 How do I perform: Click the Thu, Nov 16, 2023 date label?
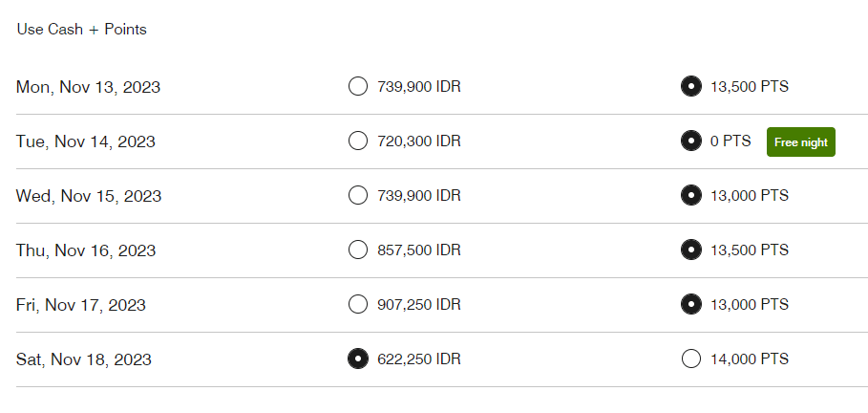[86, 250]
